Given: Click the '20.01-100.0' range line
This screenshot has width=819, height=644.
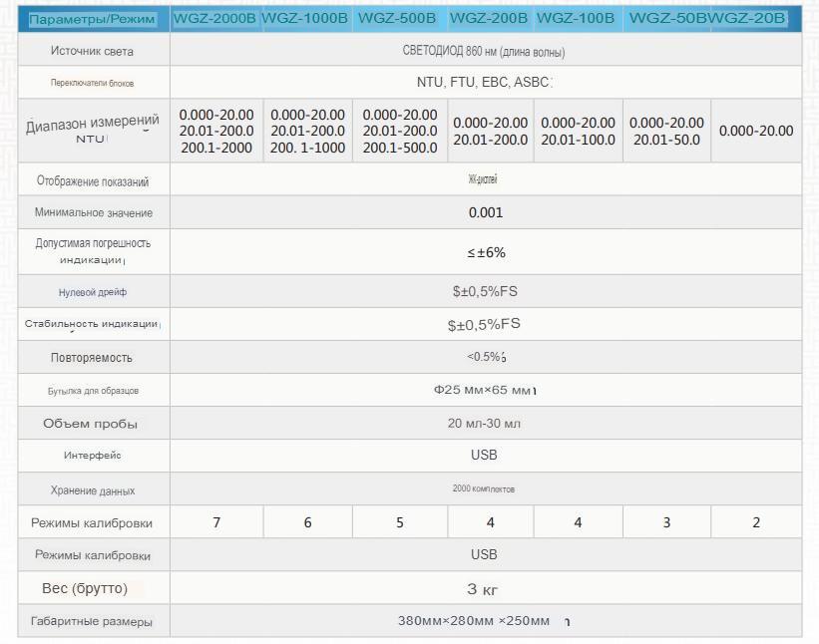Looking at the screenshot, I should pos(579,140).
